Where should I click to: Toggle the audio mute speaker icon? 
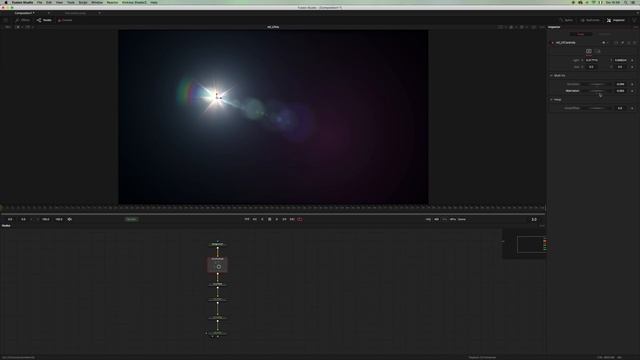click(x=70, y=220)
